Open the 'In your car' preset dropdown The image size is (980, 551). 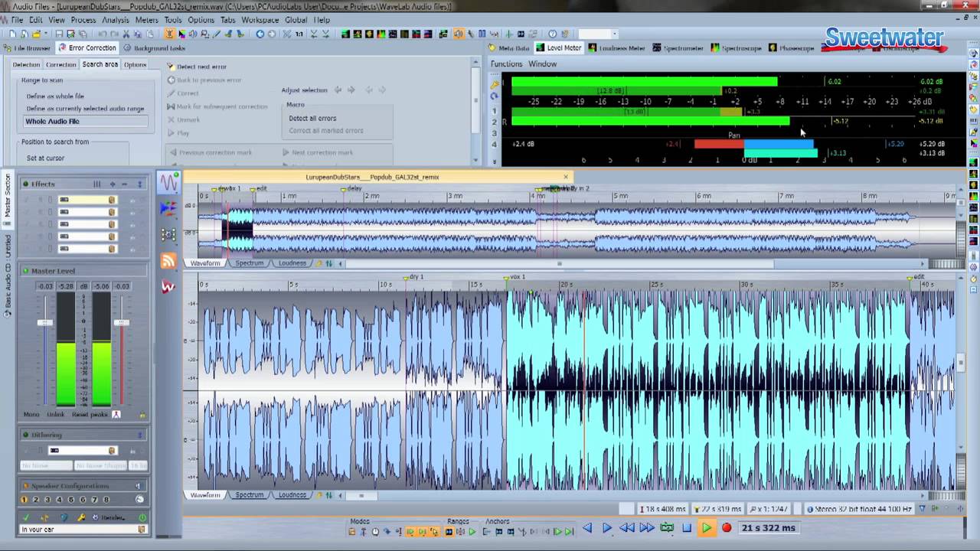(142, 530)
